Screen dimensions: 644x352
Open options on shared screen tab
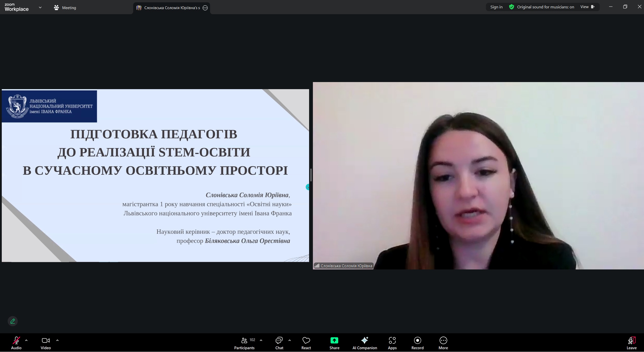tap(205, 8)
